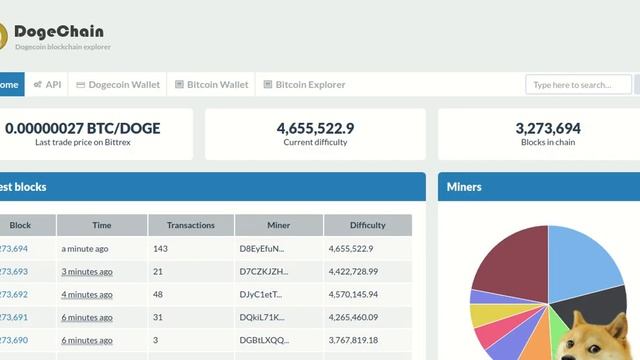Click '6 minutes ago' in the 273,690 row
Image resolution: width=640 pixels, height=360 pixels.
coord(87,340)
